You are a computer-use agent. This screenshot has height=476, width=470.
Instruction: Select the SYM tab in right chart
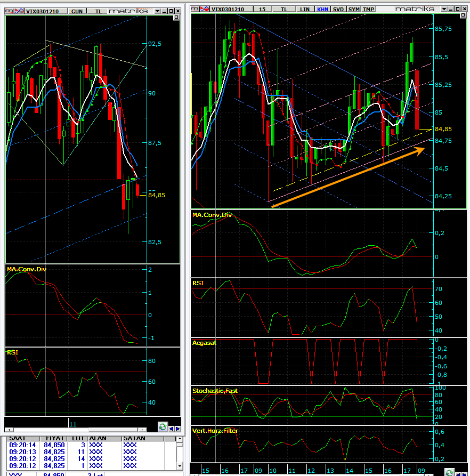(x=354, y=9)
